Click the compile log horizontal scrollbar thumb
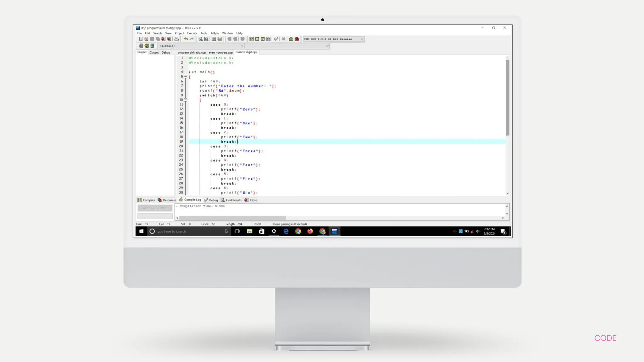The height and width of the screenshot is (362, 644). point(232,218)
